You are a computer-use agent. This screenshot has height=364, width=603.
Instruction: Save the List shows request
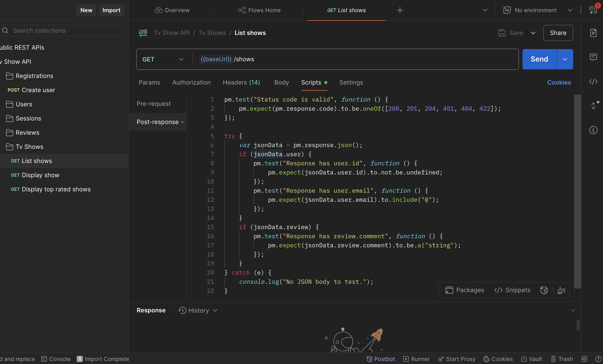[510, 33]
